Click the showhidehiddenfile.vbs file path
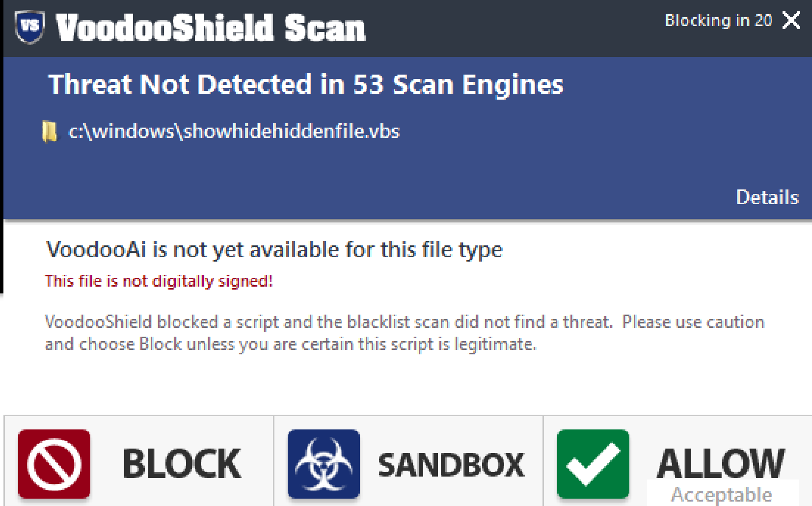This screenshot has height=506, width=812. tap(234, 132)
